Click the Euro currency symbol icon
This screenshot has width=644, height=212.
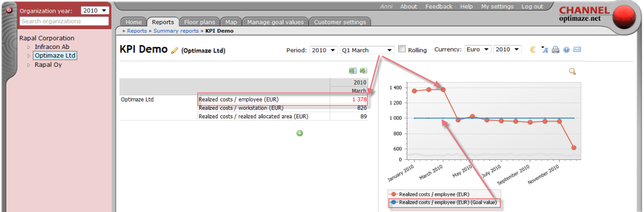tap(533, 49)
